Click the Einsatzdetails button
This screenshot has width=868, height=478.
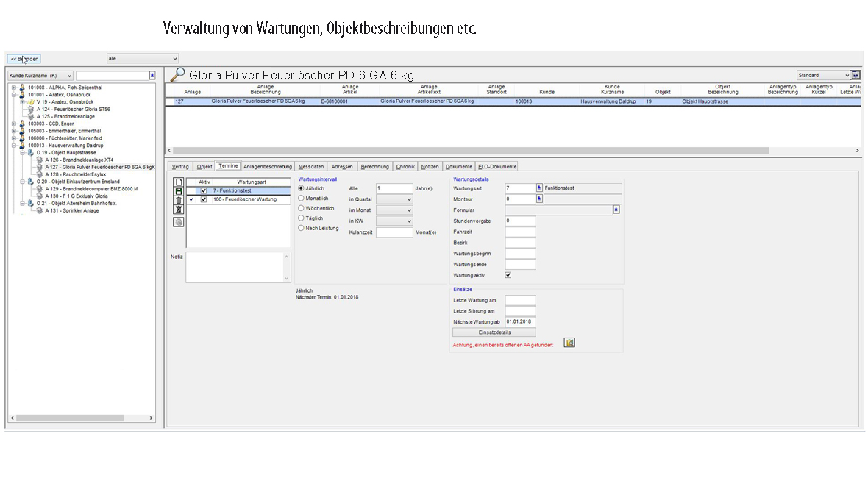tap(494, 332)
